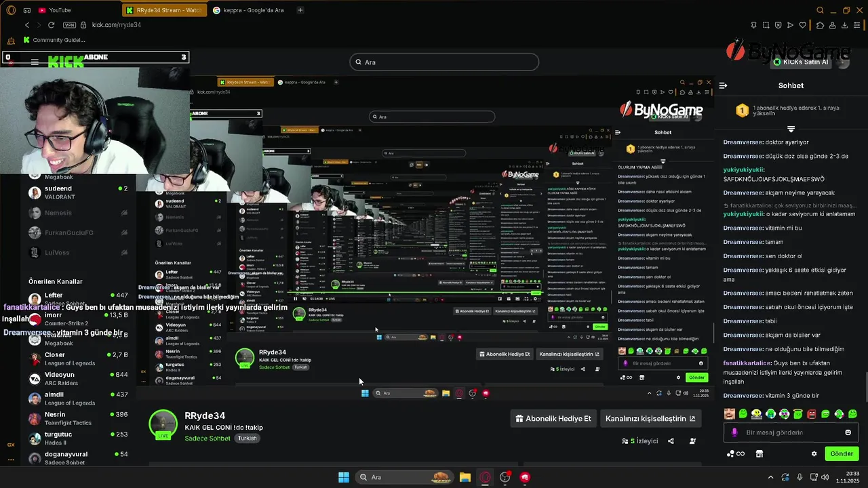Open doganayvural channel in sidebar

coord(78,457)
